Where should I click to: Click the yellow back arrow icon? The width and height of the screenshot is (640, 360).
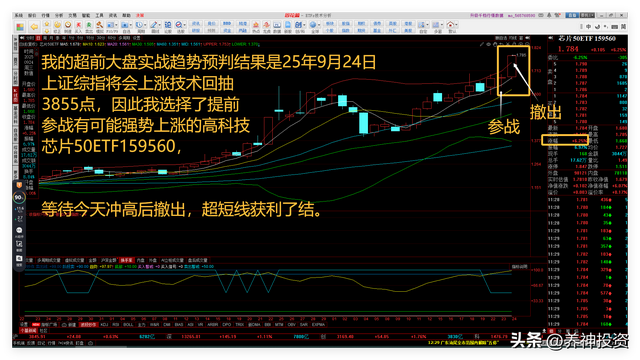[x=34, y=27]
